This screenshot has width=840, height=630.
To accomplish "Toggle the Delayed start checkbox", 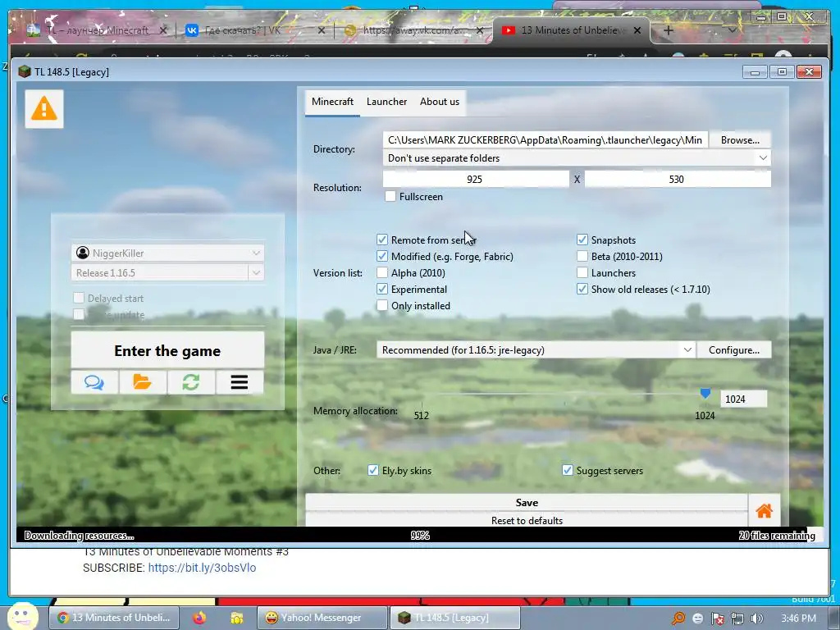I will click(x=79, y=298).
